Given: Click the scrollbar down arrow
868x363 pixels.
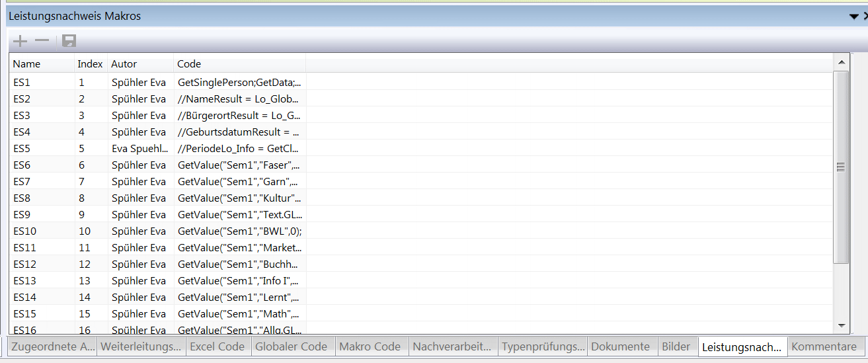Looking at the screenshot, I should click(841, 325).
